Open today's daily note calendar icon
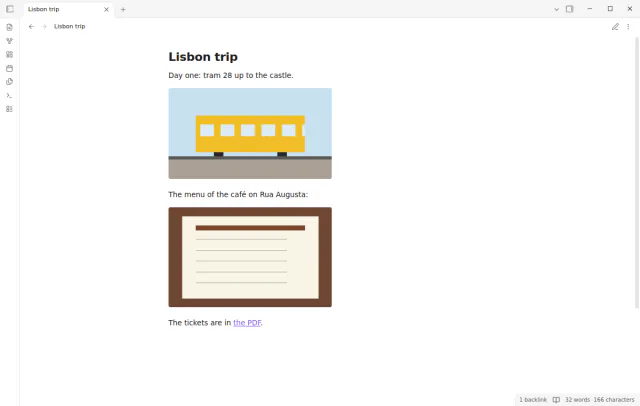Viewport: 640px width, 406px height. click(9, 68)
